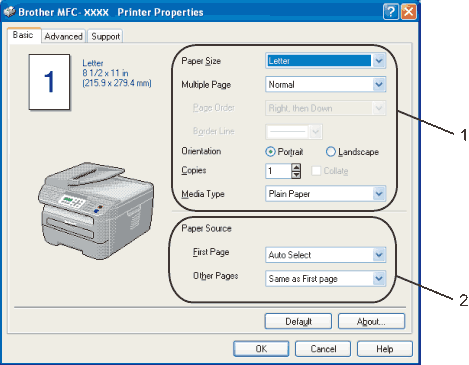Viewport: 469px width, 365px height.
Task: Switch to the Advanced tab
Action: click(63, 36)
